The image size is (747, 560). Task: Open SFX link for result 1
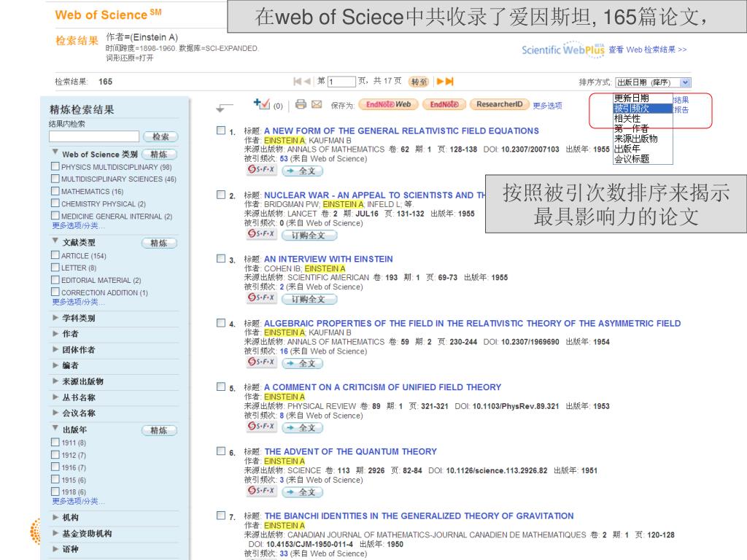262,169
